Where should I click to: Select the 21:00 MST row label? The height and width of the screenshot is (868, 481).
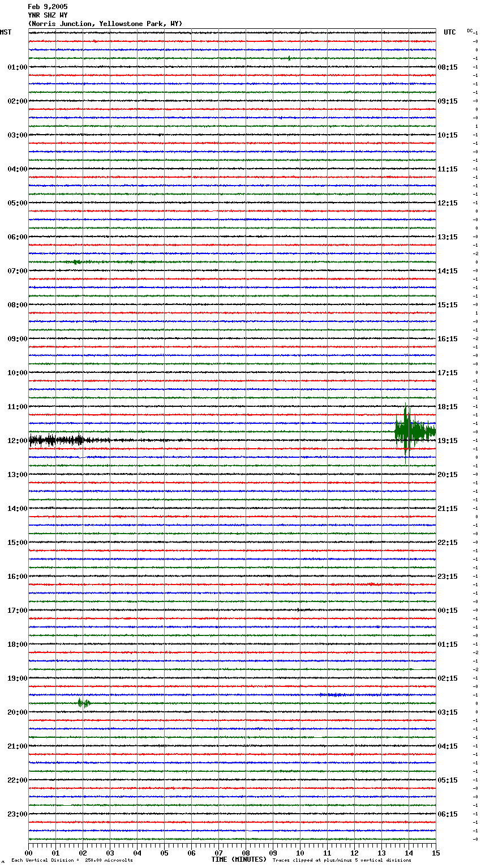(18, 746)
